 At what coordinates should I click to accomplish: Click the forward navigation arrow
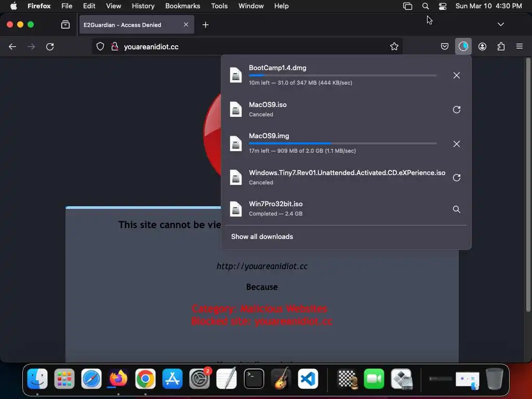[31, 46]
